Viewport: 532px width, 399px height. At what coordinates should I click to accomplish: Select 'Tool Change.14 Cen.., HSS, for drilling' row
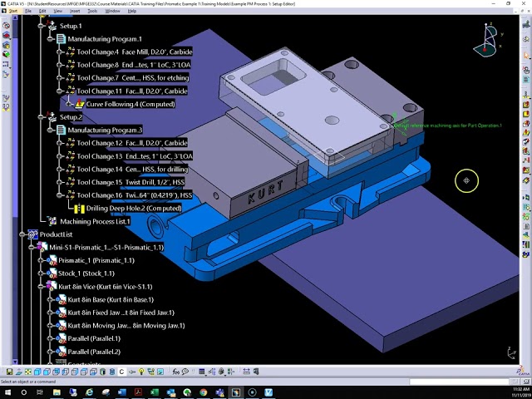tap(132, 169)
